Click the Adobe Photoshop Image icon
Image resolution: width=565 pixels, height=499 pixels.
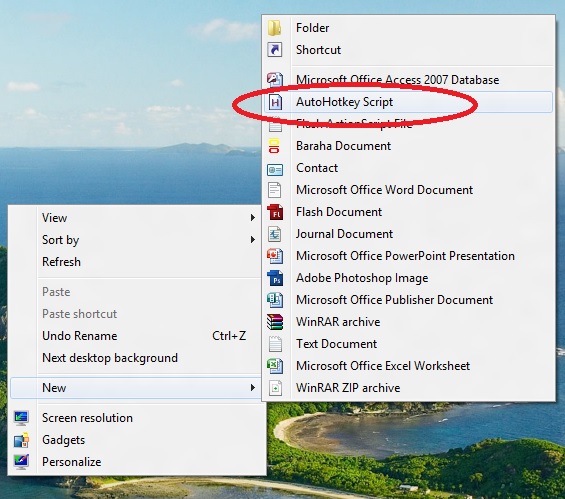[275, 278]
